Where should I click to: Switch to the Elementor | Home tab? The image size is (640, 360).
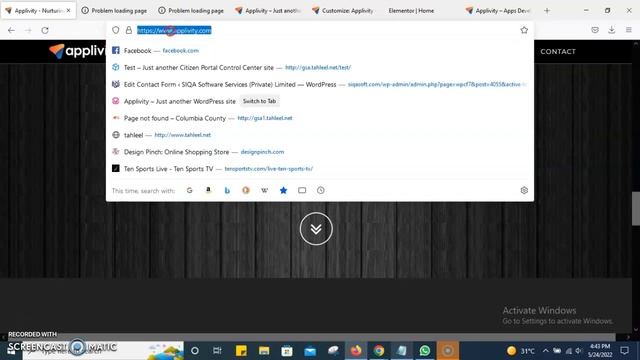tap(411, 11)
